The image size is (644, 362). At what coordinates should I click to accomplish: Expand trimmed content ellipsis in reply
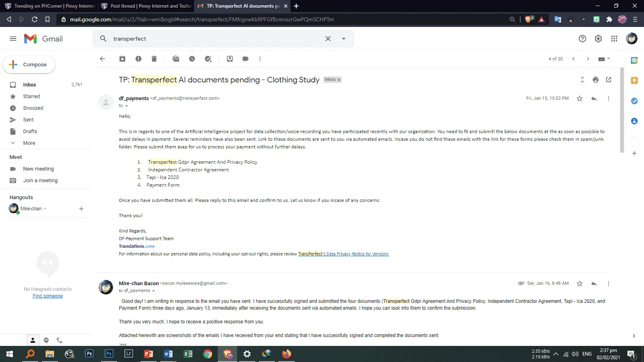coord(123,344)
